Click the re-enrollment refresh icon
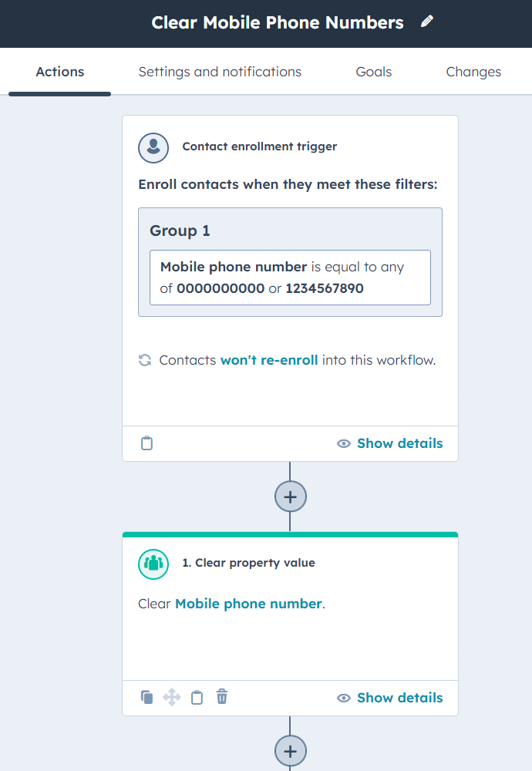The image size is (532, 771). 145,360
